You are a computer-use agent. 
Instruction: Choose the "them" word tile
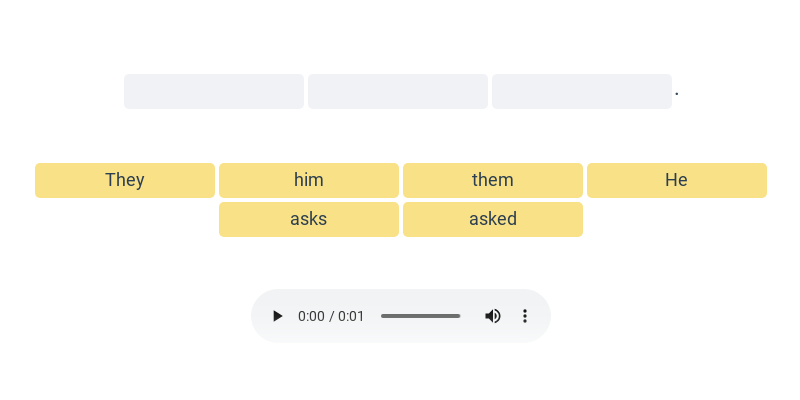(493, 180)
